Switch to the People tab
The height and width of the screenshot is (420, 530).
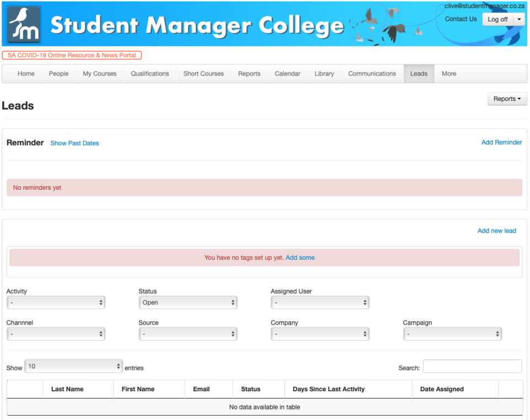pyautogui.click(x=58, y=73)
